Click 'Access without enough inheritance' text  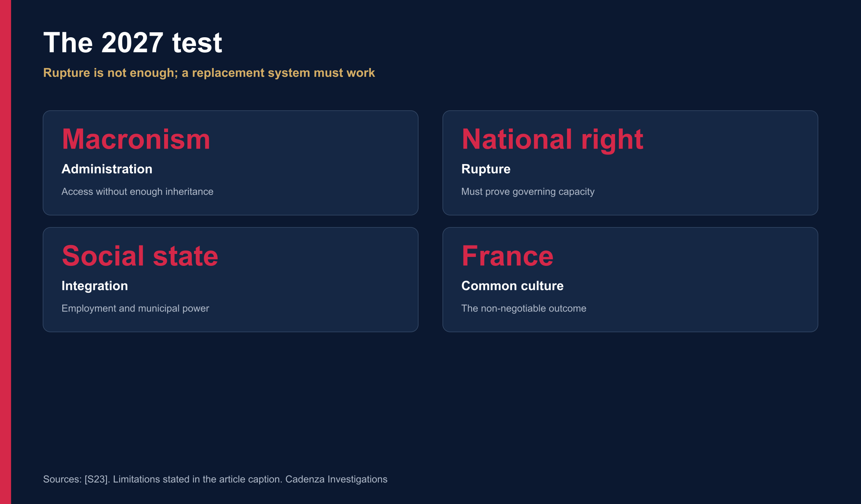137,192
